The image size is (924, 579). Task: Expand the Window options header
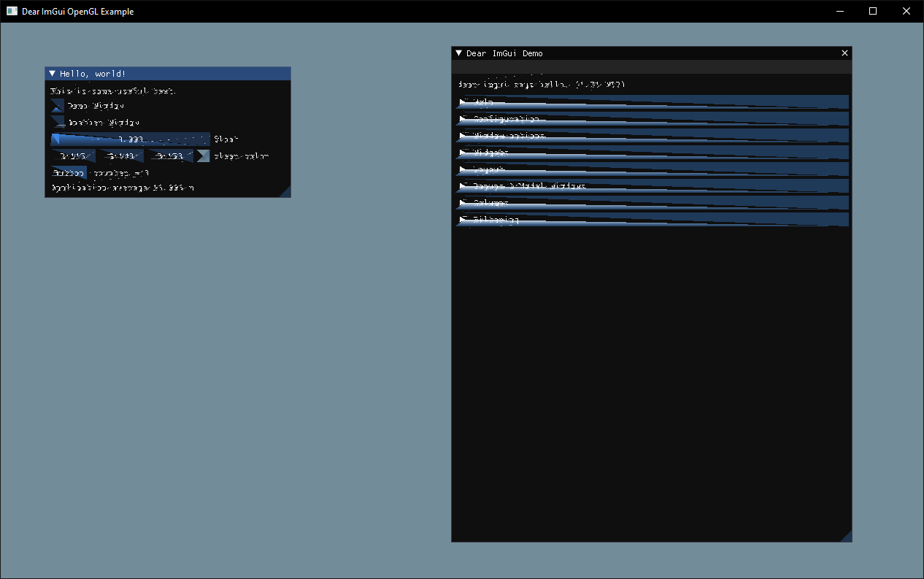(652, 136)
